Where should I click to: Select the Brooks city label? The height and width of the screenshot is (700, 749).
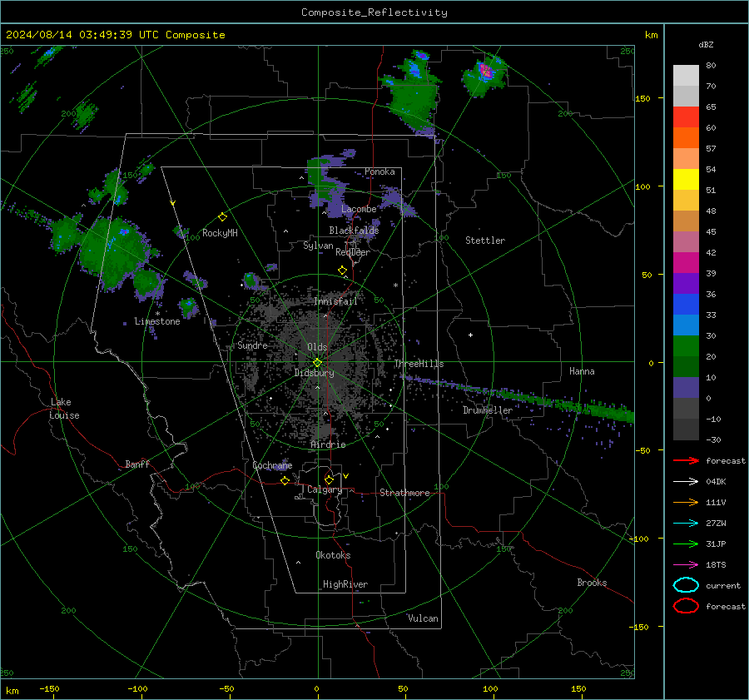[x=592, y=583]
